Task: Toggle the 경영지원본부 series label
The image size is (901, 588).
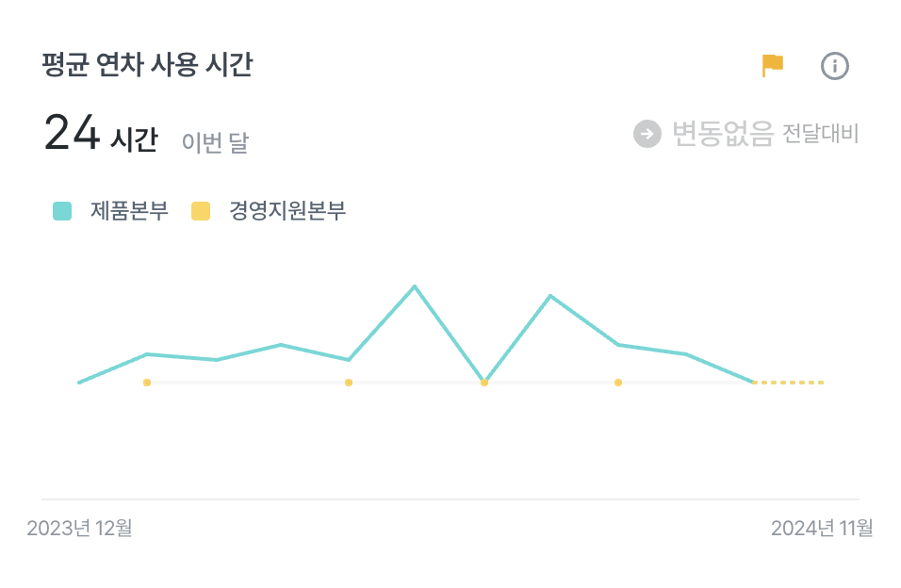Action: click(287, 211)
